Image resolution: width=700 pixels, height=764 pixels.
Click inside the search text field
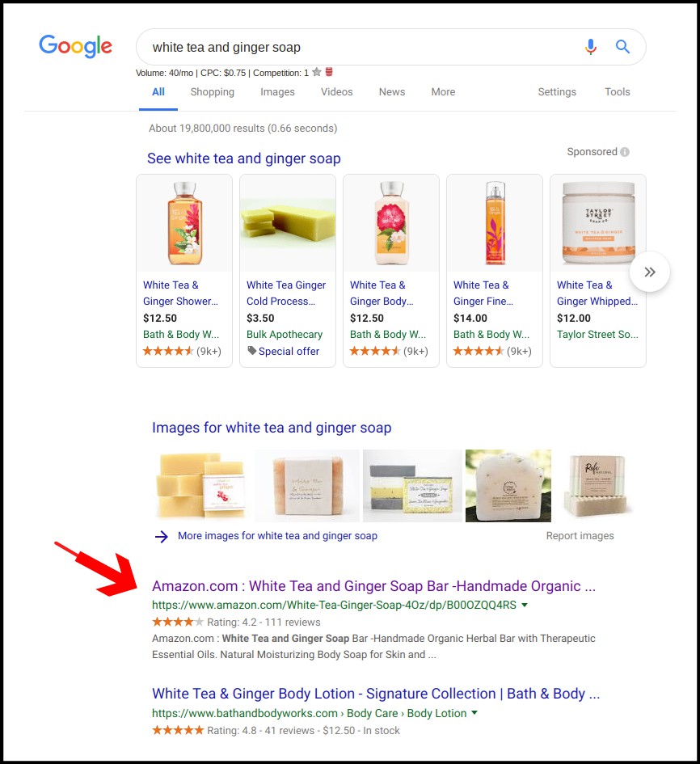coord(361,47)
